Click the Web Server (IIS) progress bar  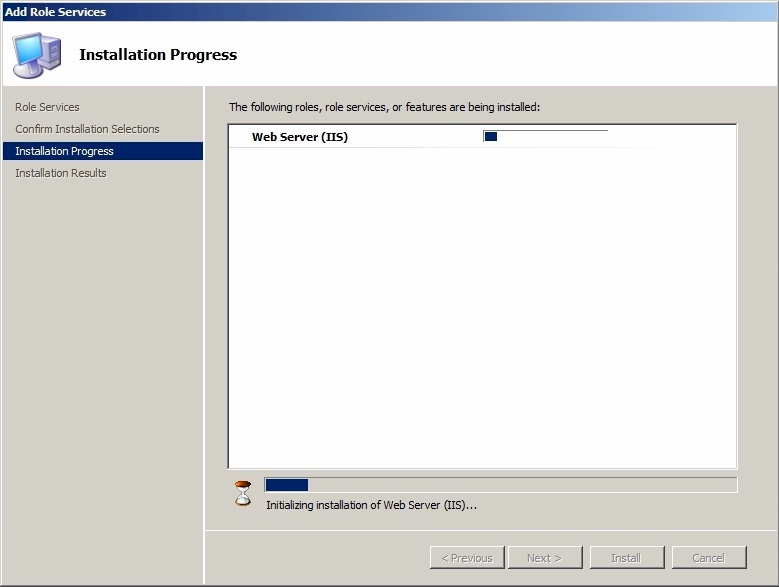545,137
